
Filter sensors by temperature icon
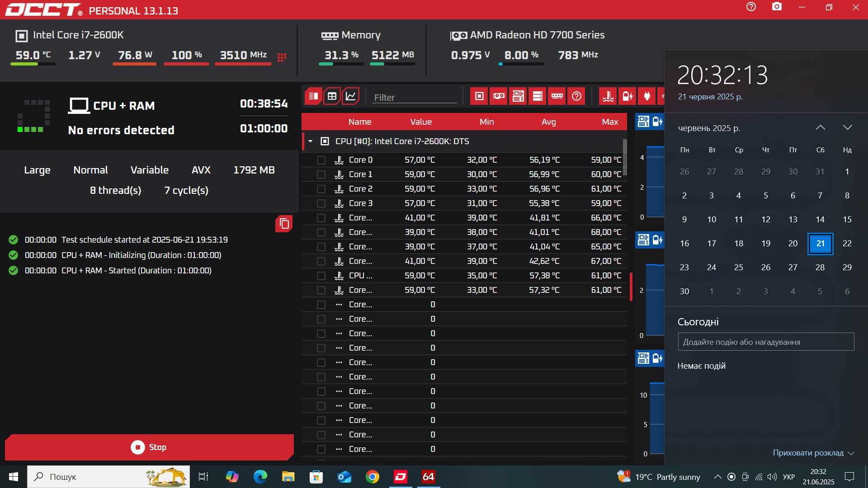[609, 96]
